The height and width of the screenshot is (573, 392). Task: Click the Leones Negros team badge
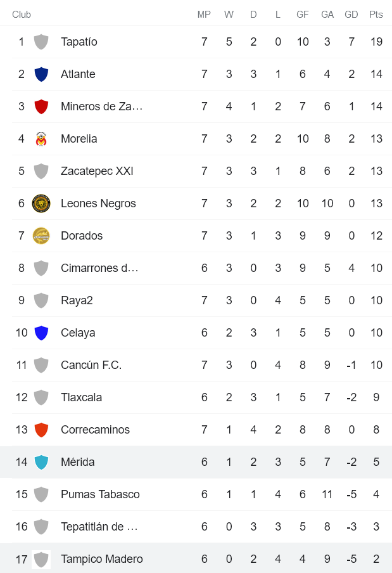point(41,203)
